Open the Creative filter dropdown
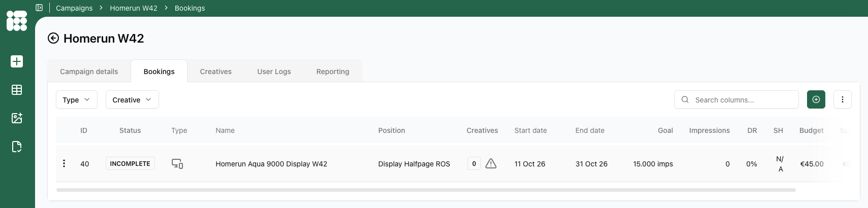The image size is (868, 208). click(132, 99)
